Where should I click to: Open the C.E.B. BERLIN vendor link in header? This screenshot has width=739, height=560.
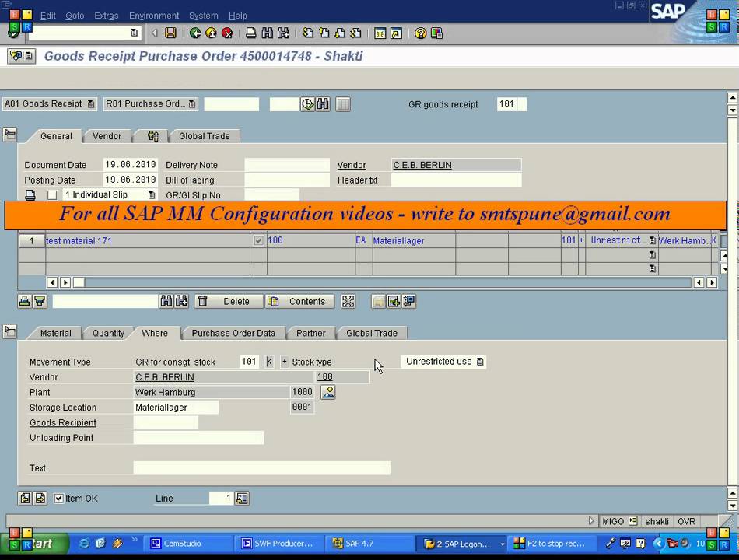(422, 165)
